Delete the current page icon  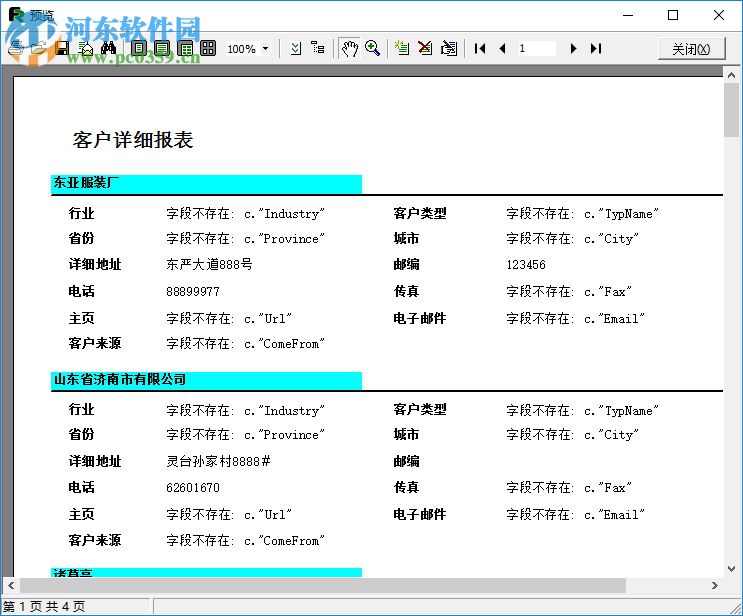pyautogui.click(x=425, y=48)
